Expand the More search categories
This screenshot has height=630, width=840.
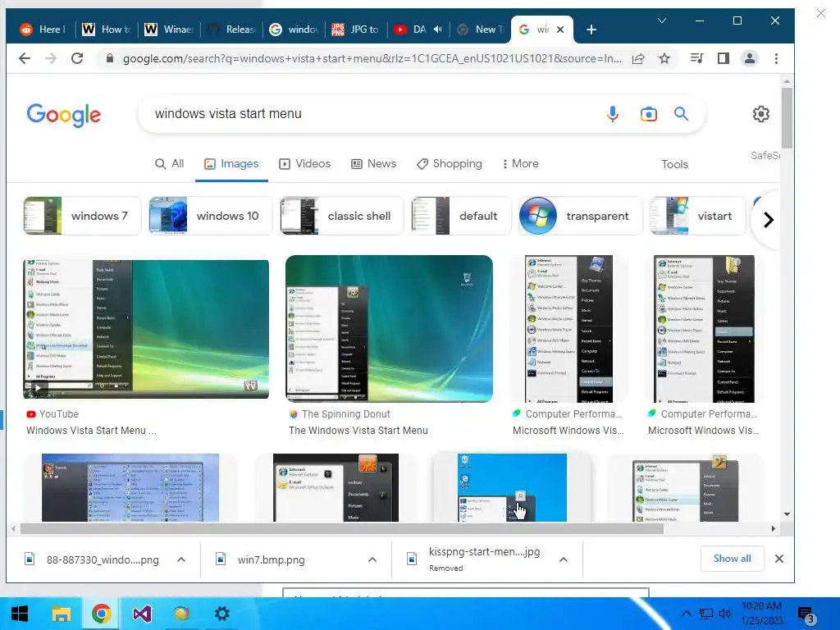pos(520,164)
